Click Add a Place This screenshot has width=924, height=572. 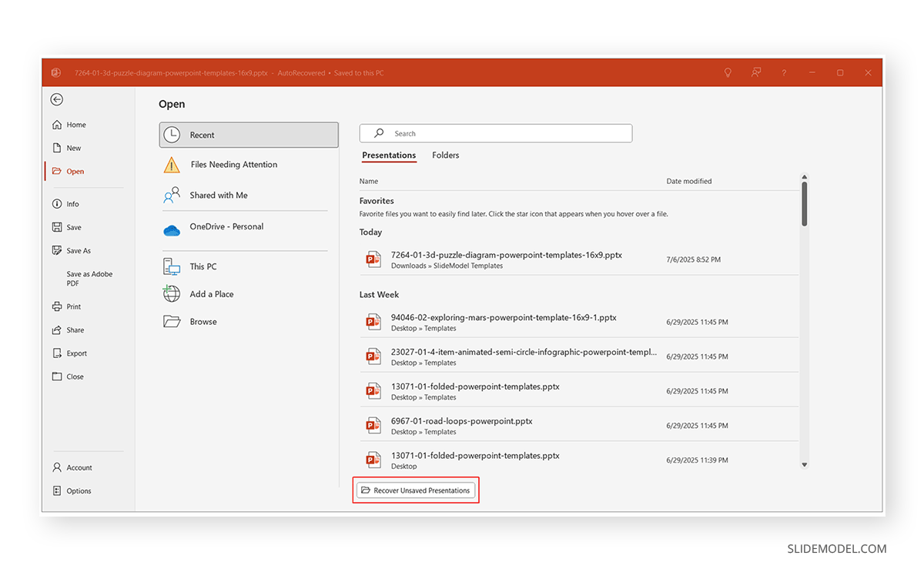point(212,293)
